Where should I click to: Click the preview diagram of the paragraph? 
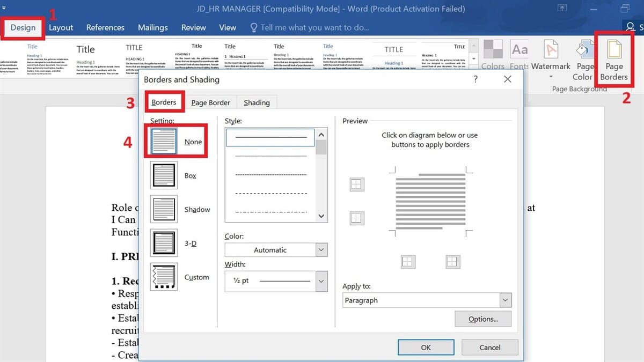click(431, 201)
